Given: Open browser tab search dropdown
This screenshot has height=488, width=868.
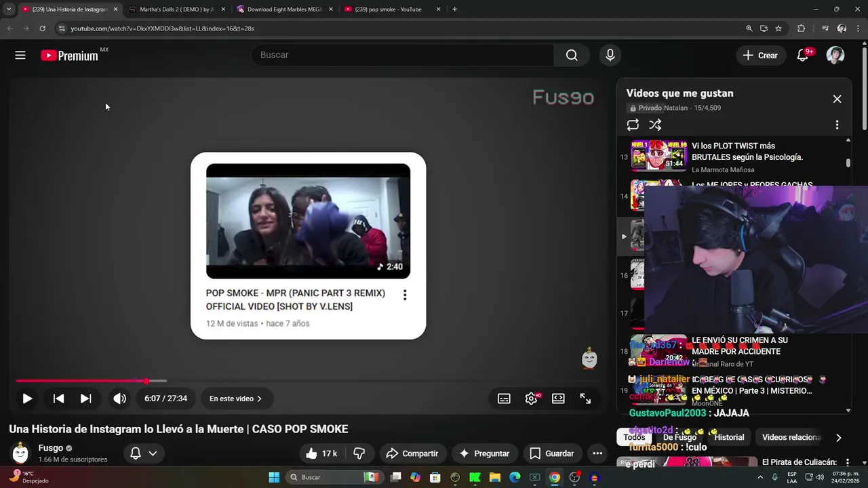Looking at the screenshot, I should 8,9.
